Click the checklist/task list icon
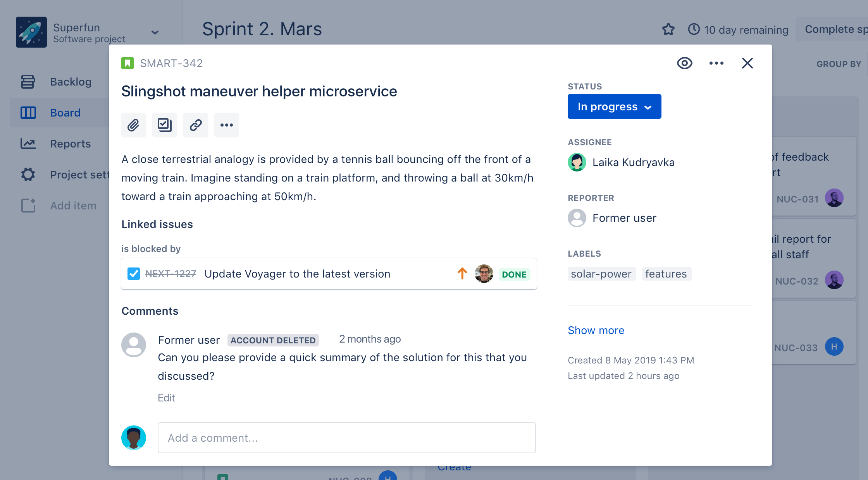Image resolution: width=868 pixels, height=480 pixels. [x=164, y=125]
